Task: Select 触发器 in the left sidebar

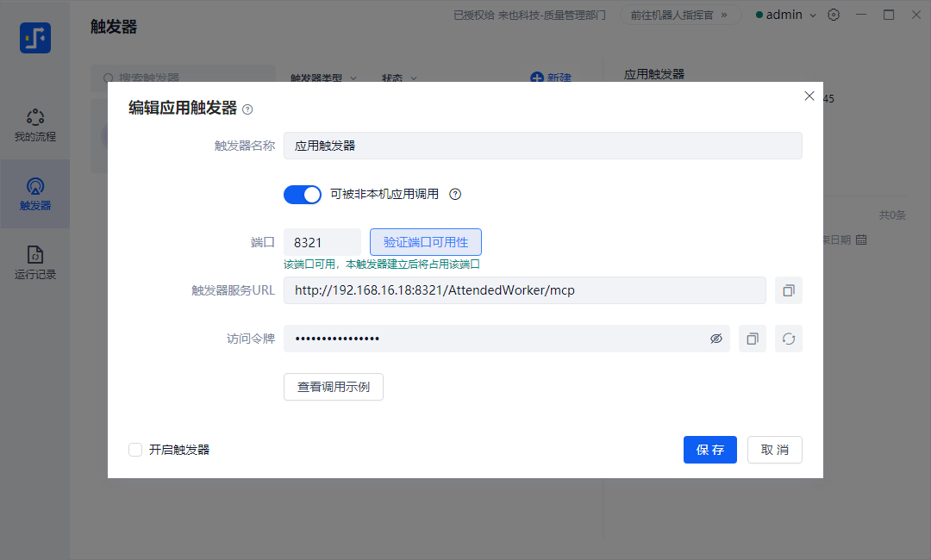Action: 34,194
